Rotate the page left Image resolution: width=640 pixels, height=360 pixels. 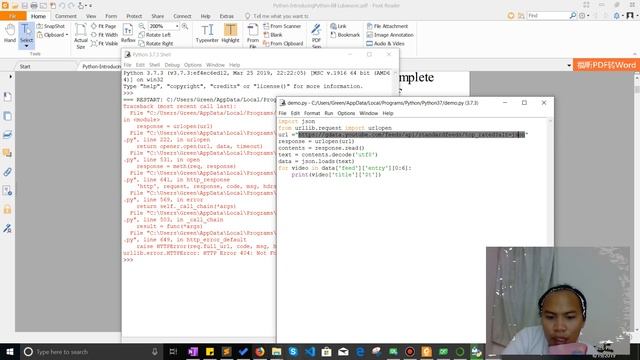(x=155, y=35)
